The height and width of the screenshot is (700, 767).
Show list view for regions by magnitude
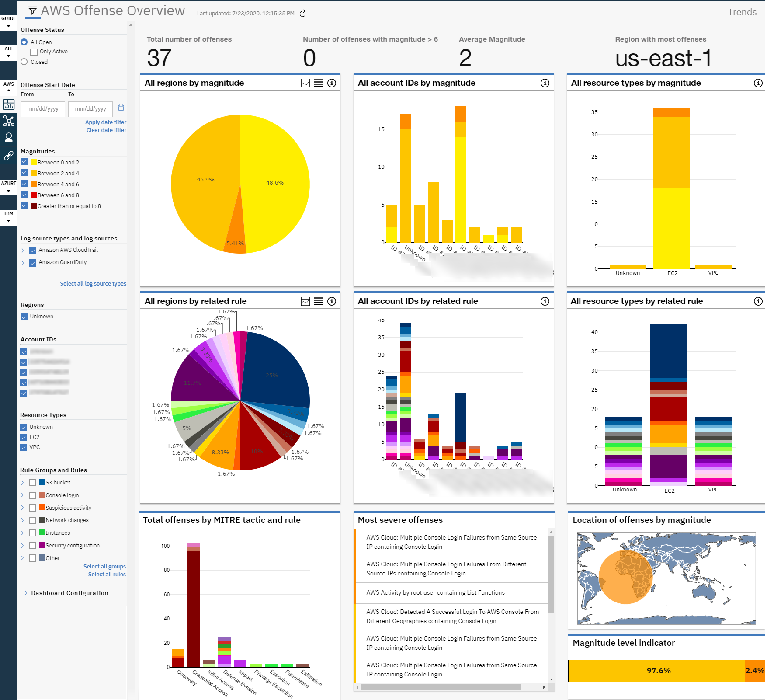point(319,83)
